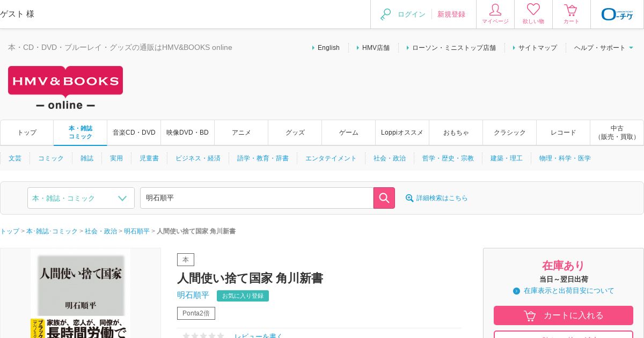The height and width of the screenshot is (338, 644).
Task: Select the 中古(販売・買取) tab
Action: pos(617,133)
